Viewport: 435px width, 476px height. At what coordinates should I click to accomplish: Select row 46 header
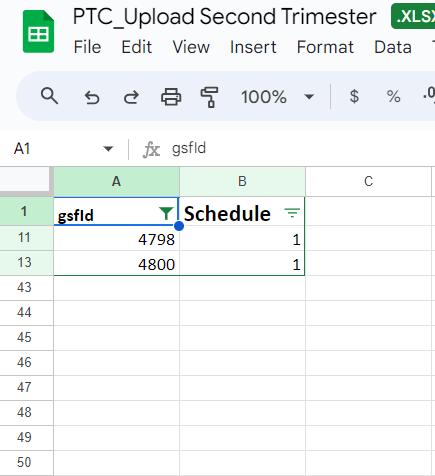[x=26, y=363]
